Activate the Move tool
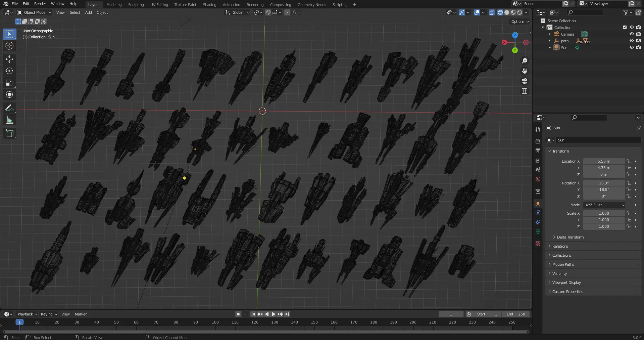644x340 pixels. click(9, 59)
